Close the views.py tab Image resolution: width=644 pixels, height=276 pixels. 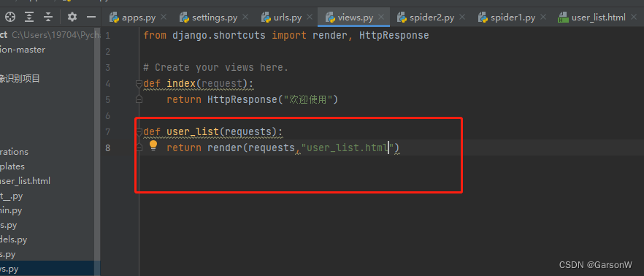[x=381, y=18]
